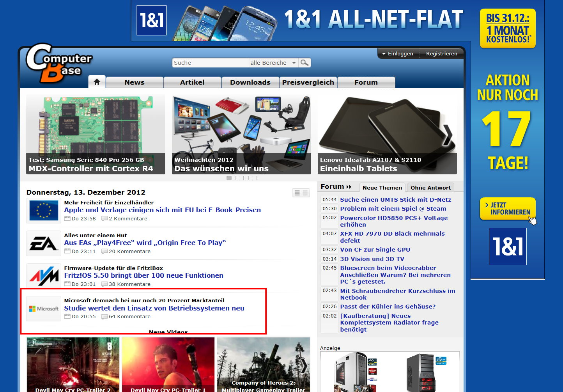Image resolution: width=563 pixels, height=392 pixels.
Task: Open the Microsoft logo article thumbnail
Action: [44, 309]
